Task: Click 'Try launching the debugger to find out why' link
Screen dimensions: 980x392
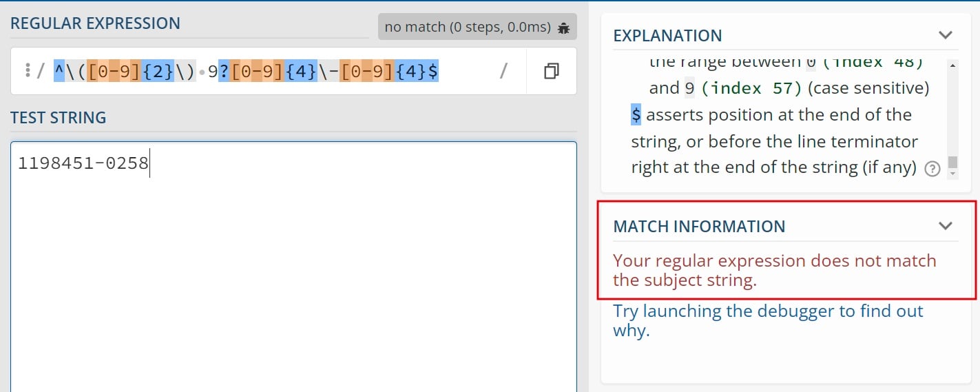Action: [x=768, y=320]
